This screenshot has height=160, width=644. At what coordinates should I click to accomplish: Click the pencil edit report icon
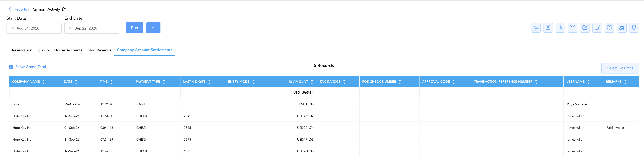(x=585, y=28)
